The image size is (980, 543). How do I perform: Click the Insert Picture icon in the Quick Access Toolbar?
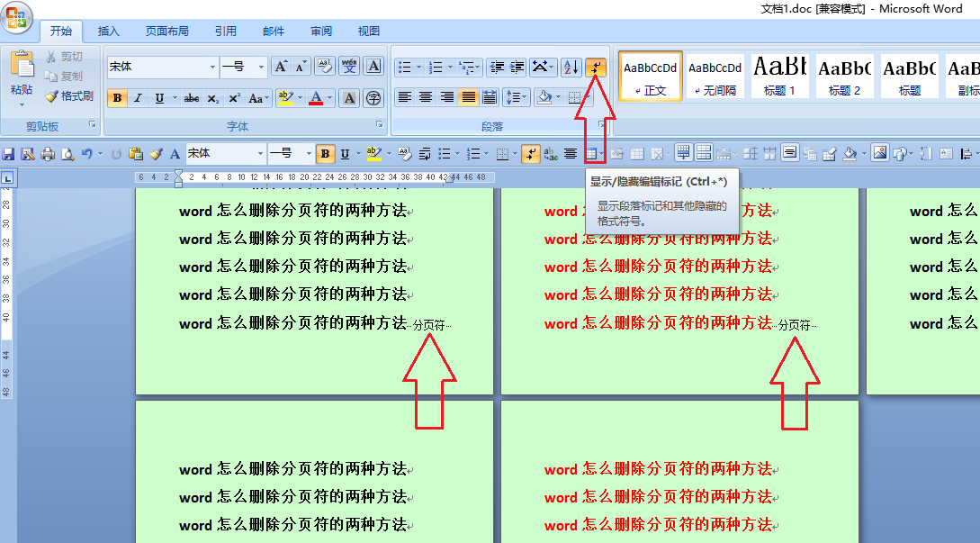[880, 153]
